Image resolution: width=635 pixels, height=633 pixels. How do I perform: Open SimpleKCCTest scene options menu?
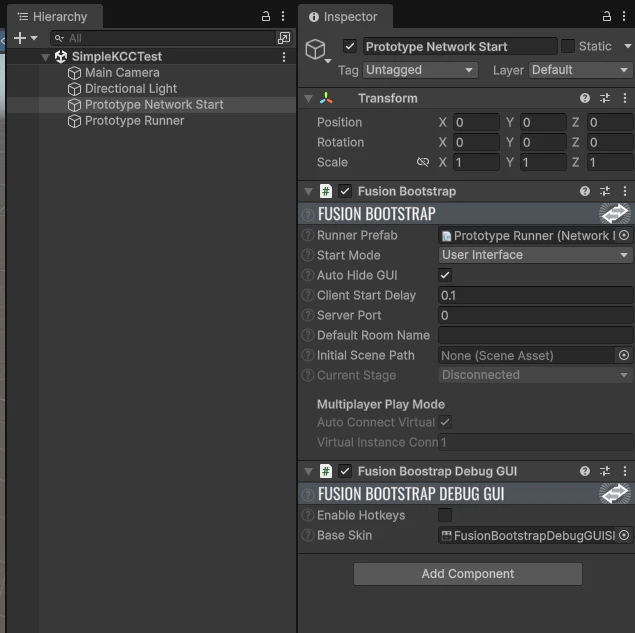(x=284, y=57)
